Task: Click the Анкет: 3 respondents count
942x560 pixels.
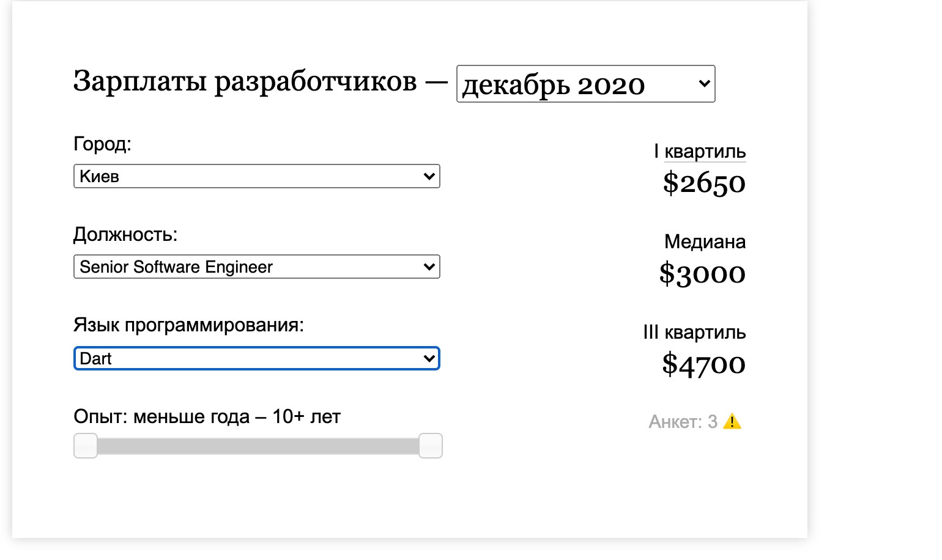Action: pyautogui.click(x=683, y=422)
